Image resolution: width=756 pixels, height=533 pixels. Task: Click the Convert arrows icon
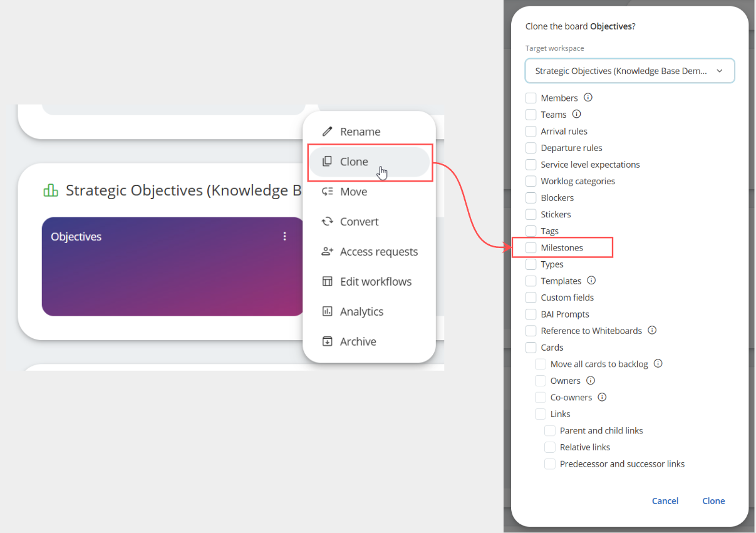coord(327,222)
